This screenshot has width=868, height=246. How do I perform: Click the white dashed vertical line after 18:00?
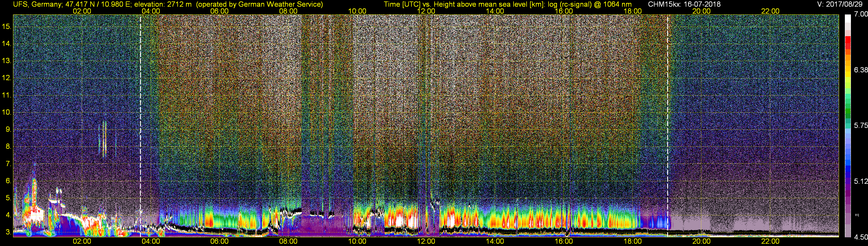coord(667,125)
